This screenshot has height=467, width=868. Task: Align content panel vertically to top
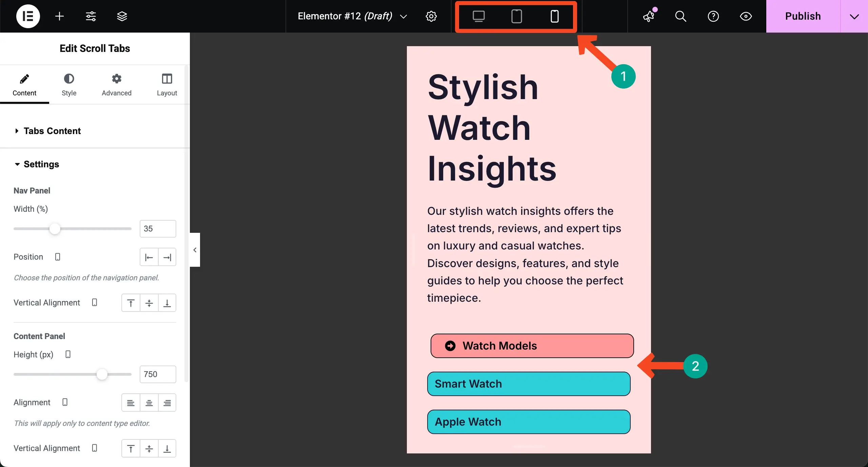point(131,448)
